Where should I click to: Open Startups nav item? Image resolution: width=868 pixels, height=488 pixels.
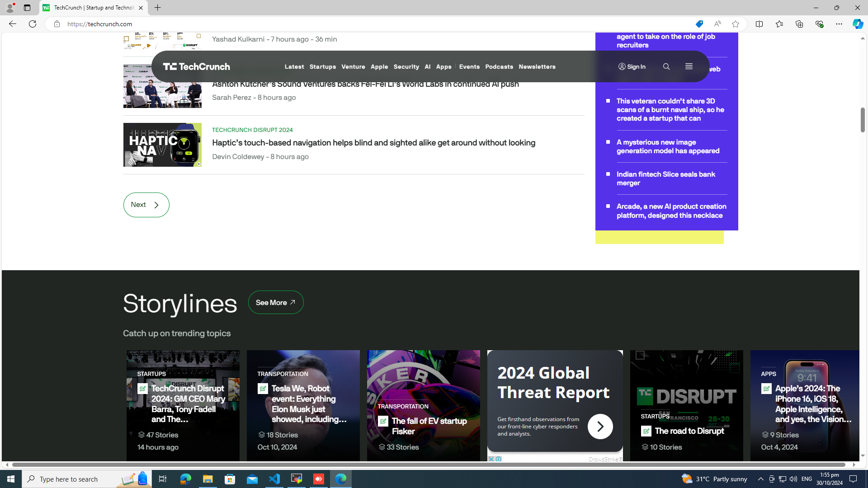tap(322, 66)
